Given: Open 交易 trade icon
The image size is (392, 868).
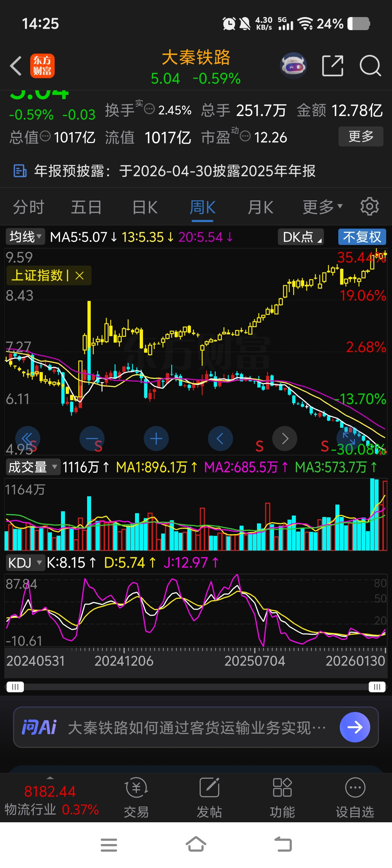Looking at the screenshot, I should click(x=136, y=798).
